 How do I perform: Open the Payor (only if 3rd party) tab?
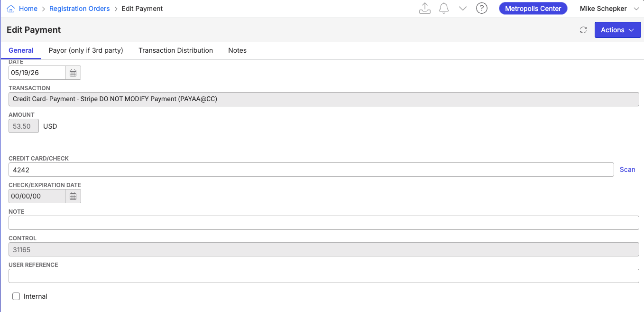pyautogui.click(x=86, y=50)
